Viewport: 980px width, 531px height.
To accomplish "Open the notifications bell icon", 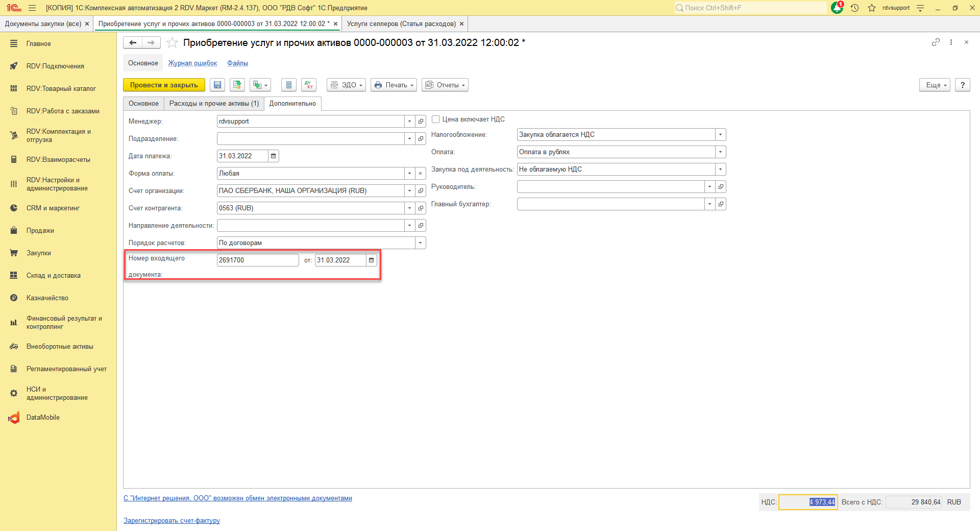I will (x=837, y=8).
